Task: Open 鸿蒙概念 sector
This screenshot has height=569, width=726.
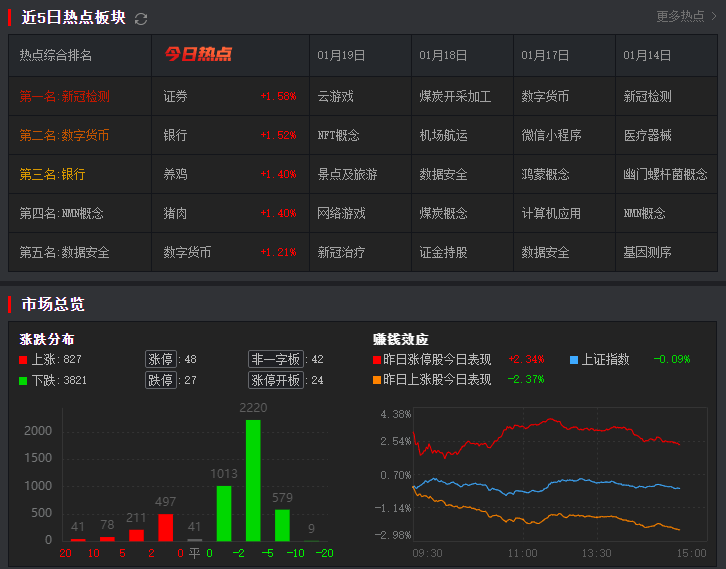Action: pos(545,174)
